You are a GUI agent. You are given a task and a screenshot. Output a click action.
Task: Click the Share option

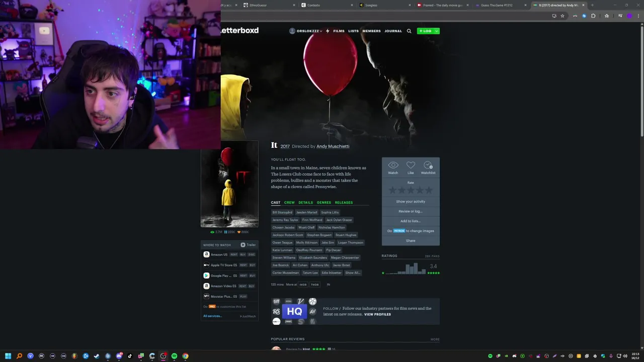point(411,241)
